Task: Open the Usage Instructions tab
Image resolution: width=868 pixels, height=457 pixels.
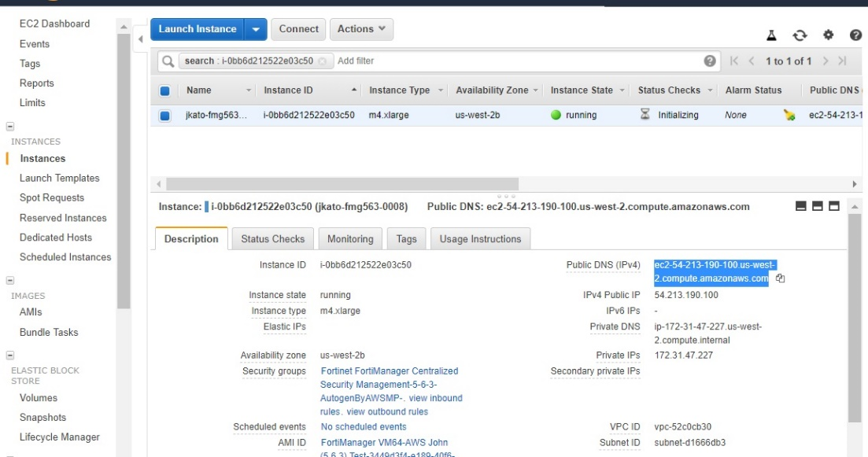Action: click(x=482, y=239)
